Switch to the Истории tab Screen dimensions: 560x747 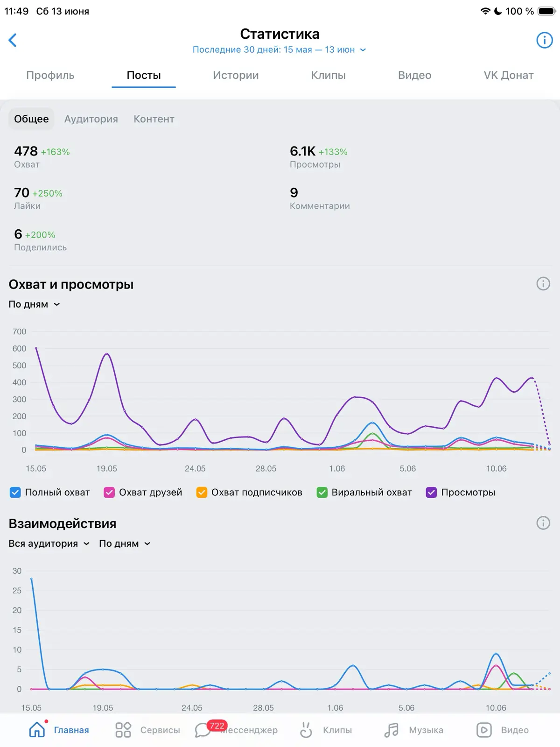(x=236, y=75)
